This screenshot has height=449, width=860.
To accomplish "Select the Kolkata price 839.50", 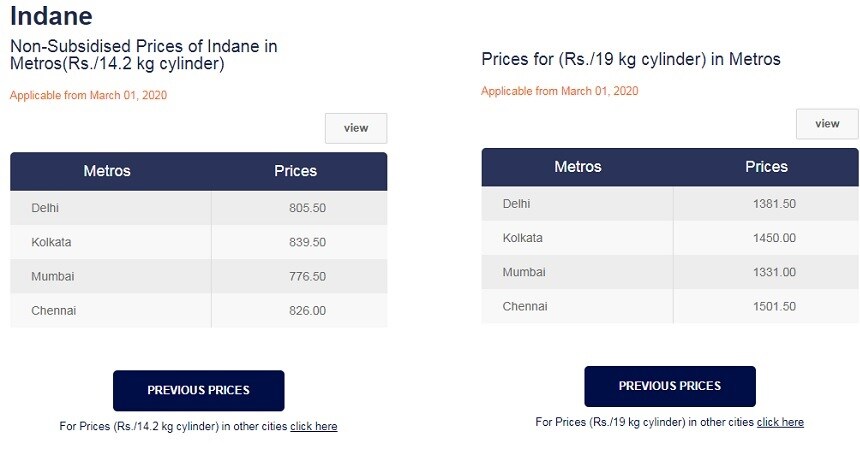I will pyautogui.click(x=307, y=242).
